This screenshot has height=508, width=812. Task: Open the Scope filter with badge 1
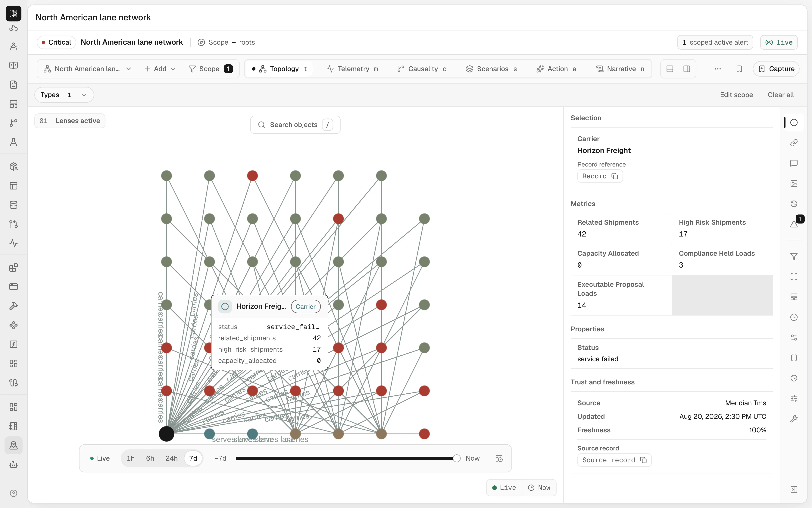click(x=211, y=69)
